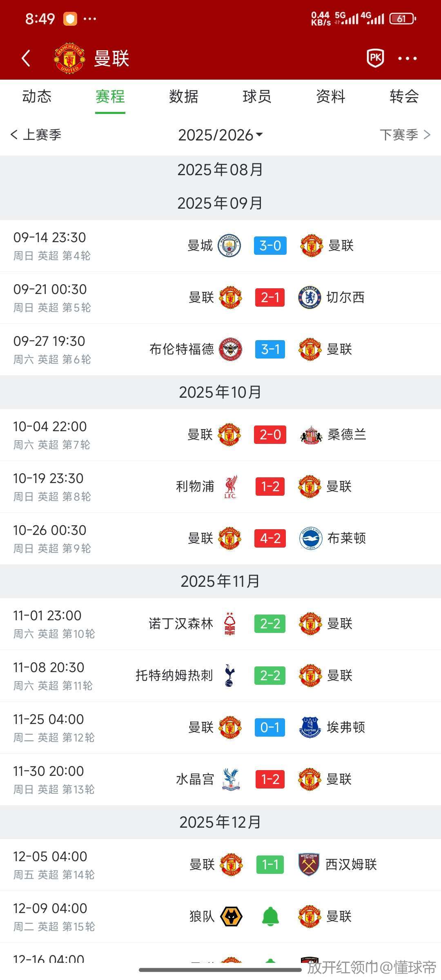Viewport: 441px width, 980px height.
Task: Go to previous season via 上赛季
Action: [36, 135]
